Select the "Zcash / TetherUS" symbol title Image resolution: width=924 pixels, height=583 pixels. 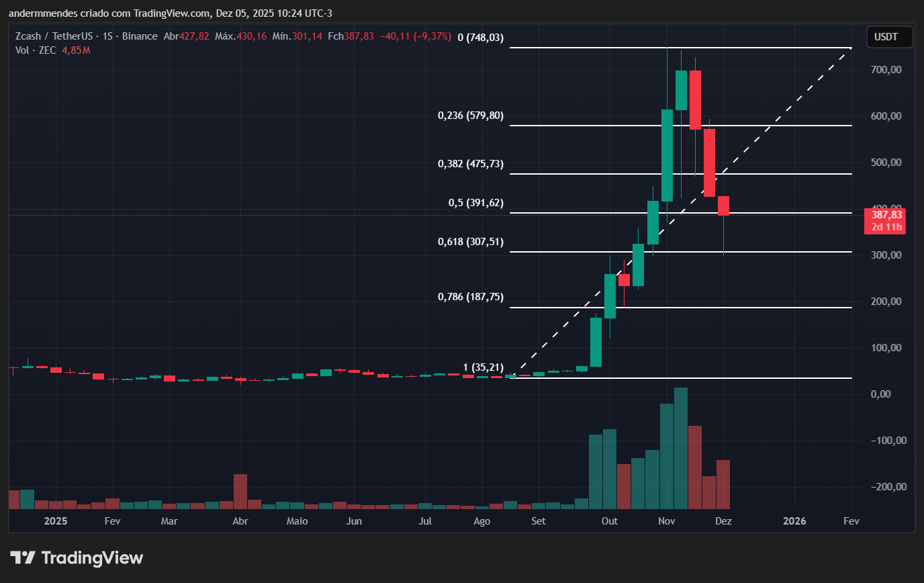pyautogui.click(x=54, y=36)
